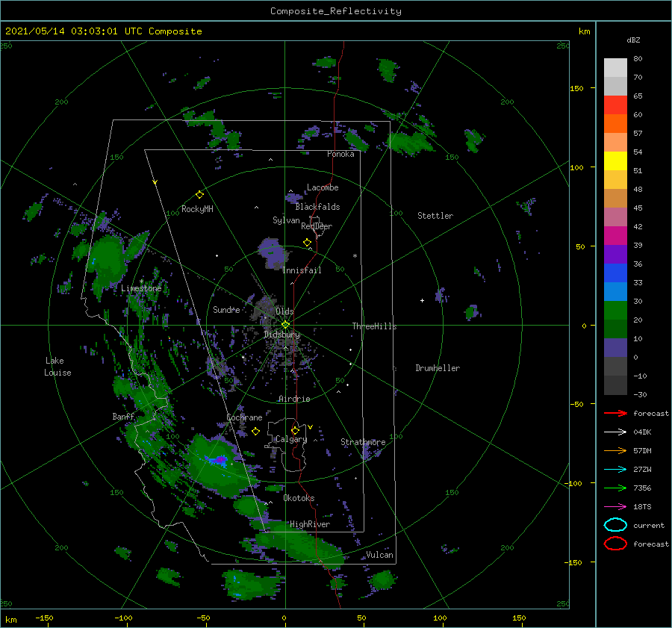Click the Cochrane label

[244, 417]
